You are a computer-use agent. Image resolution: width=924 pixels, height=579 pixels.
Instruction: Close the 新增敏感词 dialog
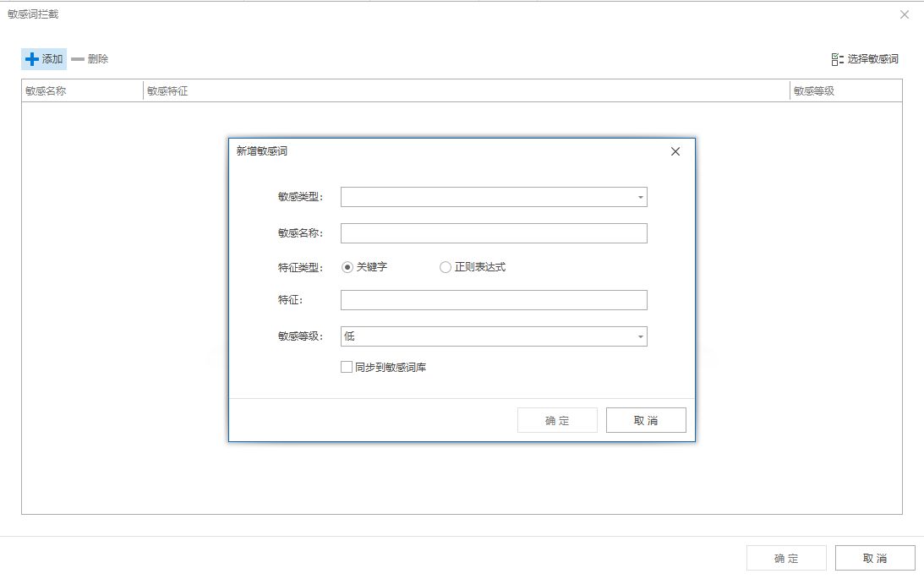pos(675,151)
